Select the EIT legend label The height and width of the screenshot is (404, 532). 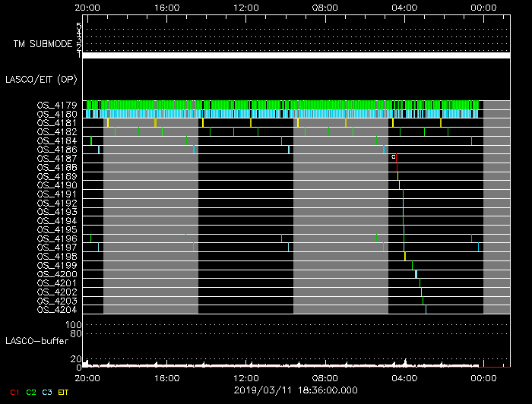[x=64, y=392]
